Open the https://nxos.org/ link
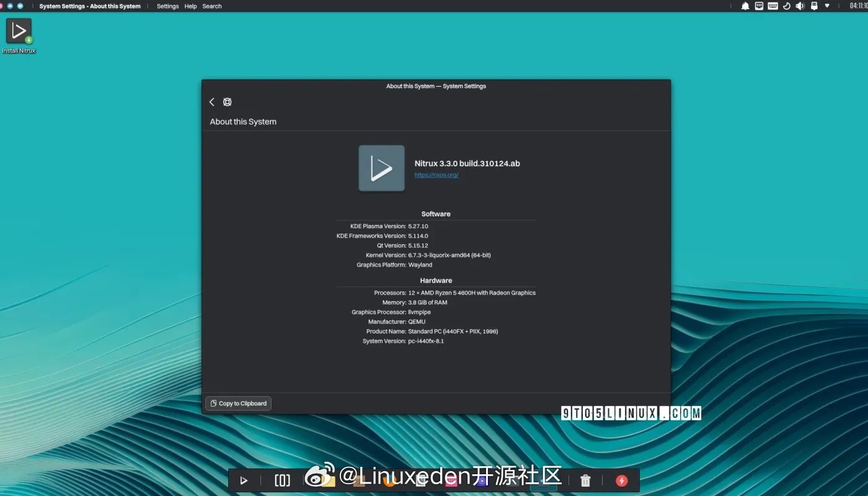Image resolution: width=868 pixels, height=496 pixels. [436, 175]
